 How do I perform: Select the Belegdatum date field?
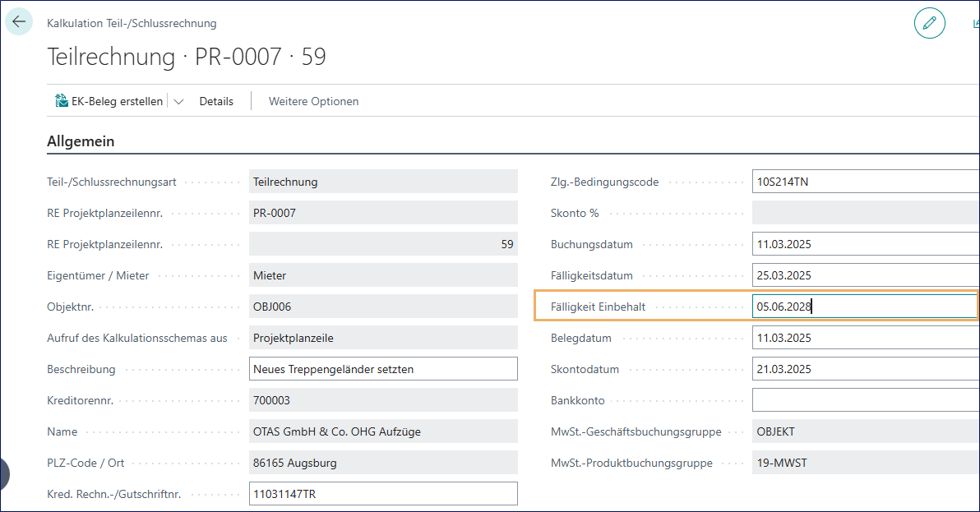click(x=863, y=338)
